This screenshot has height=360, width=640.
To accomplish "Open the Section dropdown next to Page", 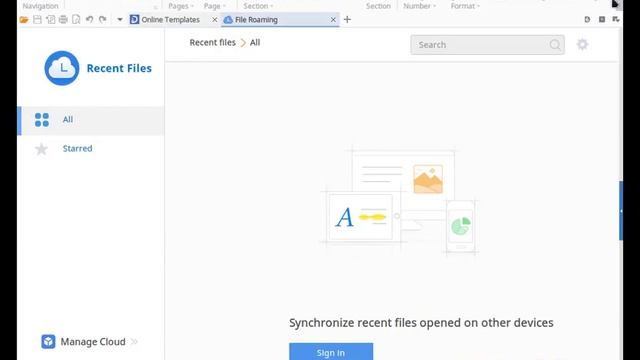I will [x=258, y=6].
